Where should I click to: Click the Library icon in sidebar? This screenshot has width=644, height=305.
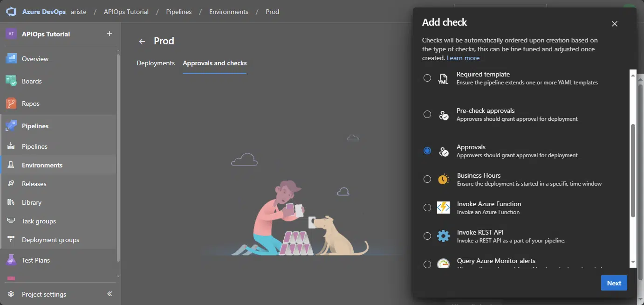[x=11, y=202]
